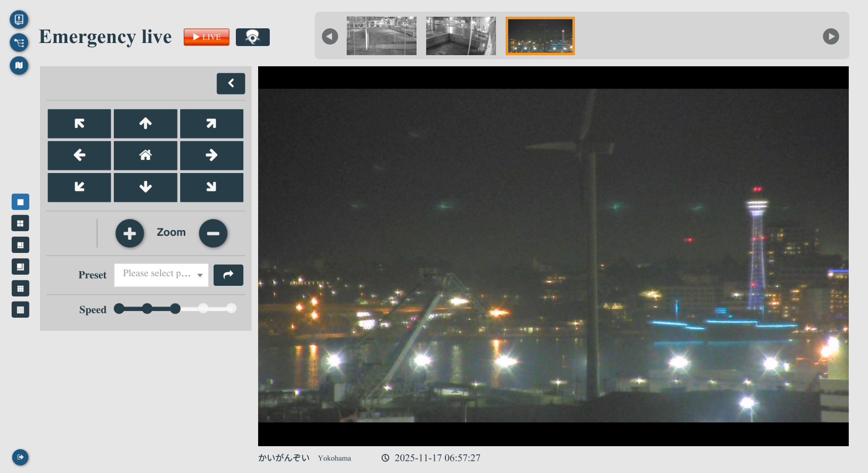Click the Yokohama location label
This screenshot has width=868, height=473.
335,458
